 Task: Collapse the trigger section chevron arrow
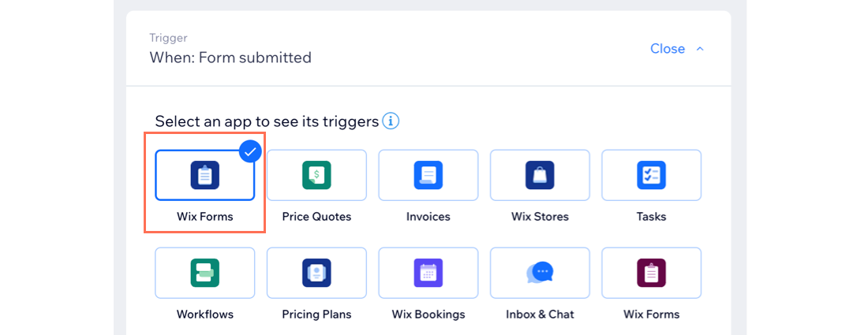pyautogui.click(x=700, y=49)
